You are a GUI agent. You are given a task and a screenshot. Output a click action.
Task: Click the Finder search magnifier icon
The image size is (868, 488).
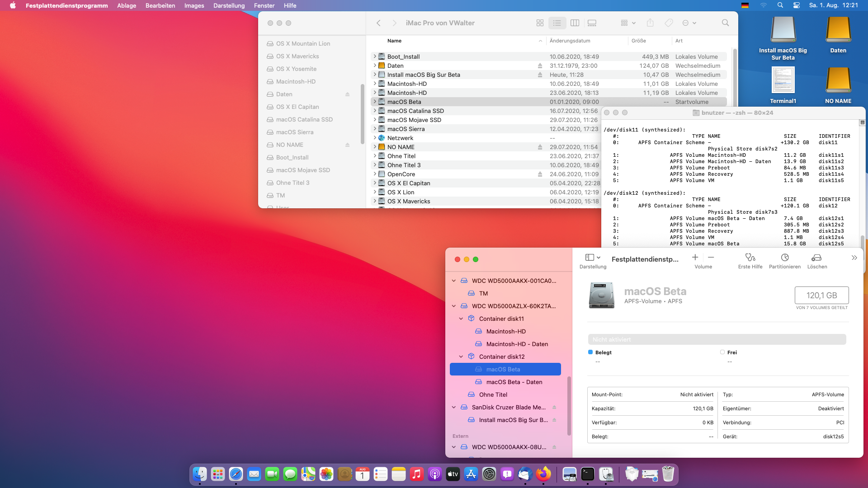725,23
